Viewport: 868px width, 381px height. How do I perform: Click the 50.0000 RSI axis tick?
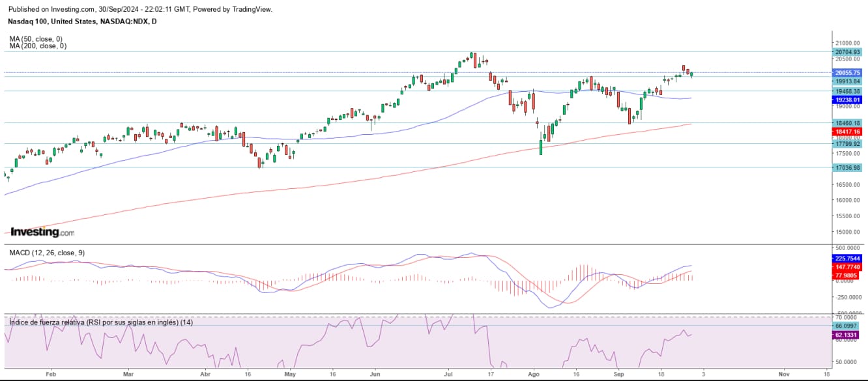point(847,361)
